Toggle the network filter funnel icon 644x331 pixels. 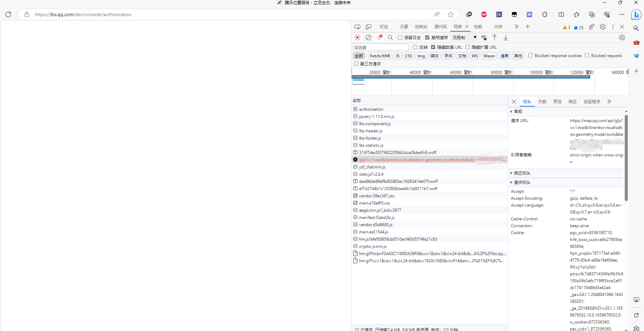tap(379, 37)
